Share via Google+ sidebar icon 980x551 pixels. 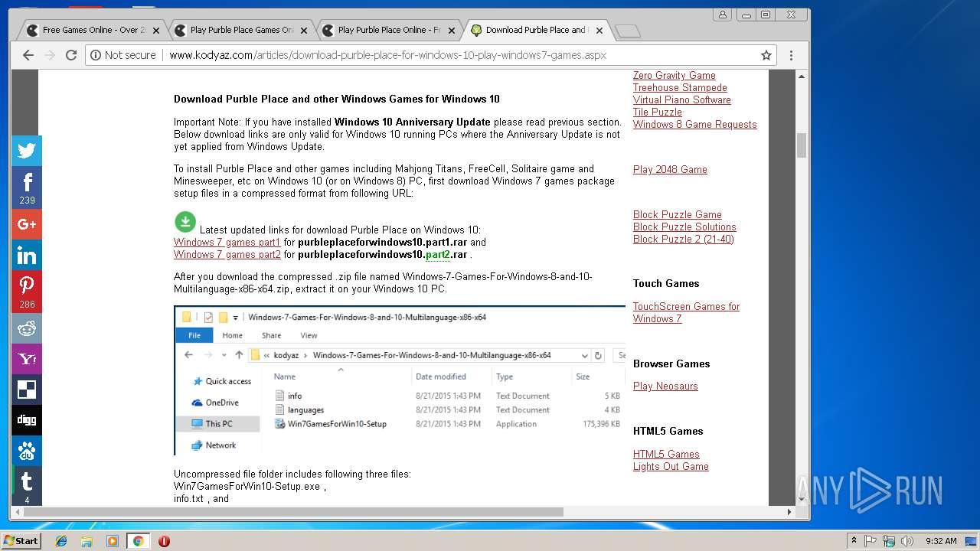[27, 224]
